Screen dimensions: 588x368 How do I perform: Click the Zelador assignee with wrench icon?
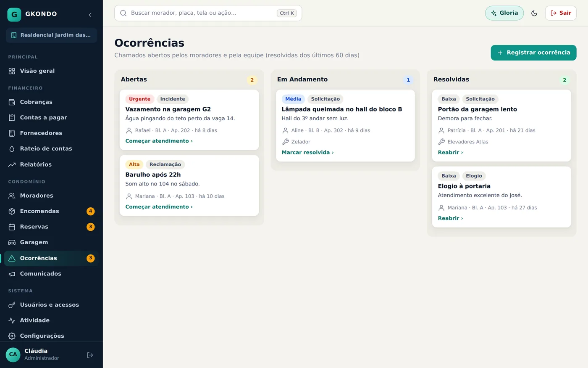point(296,142)
